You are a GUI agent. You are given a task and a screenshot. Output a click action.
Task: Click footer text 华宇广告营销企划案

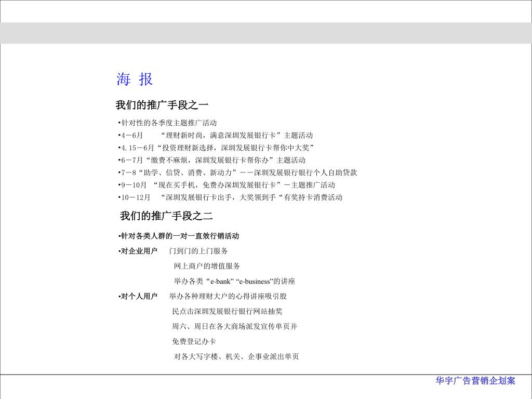pyautogui.click(x=475, y=381)
